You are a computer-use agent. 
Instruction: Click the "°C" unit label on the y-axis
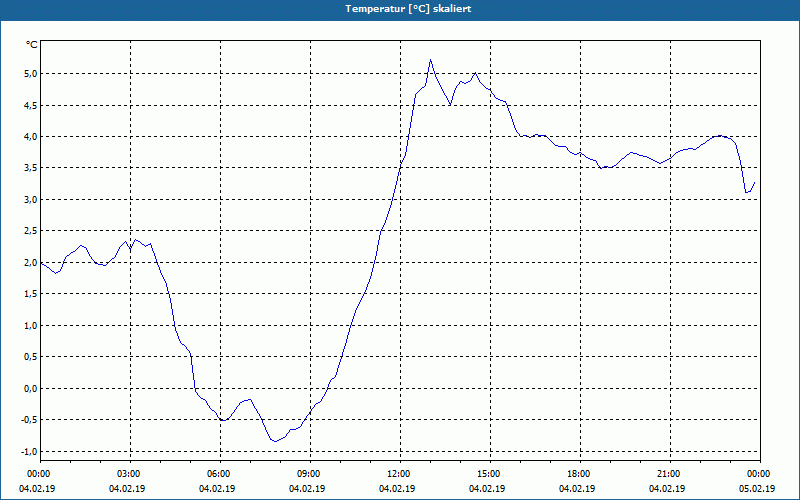(x=32, y=45)
